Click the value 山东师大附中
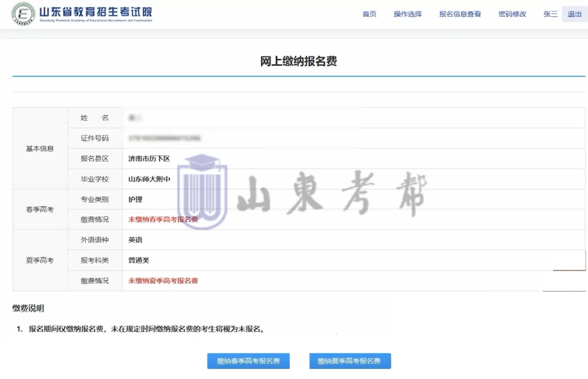The height and width of the screenshot is (379, 588). (x=149, y=179)
